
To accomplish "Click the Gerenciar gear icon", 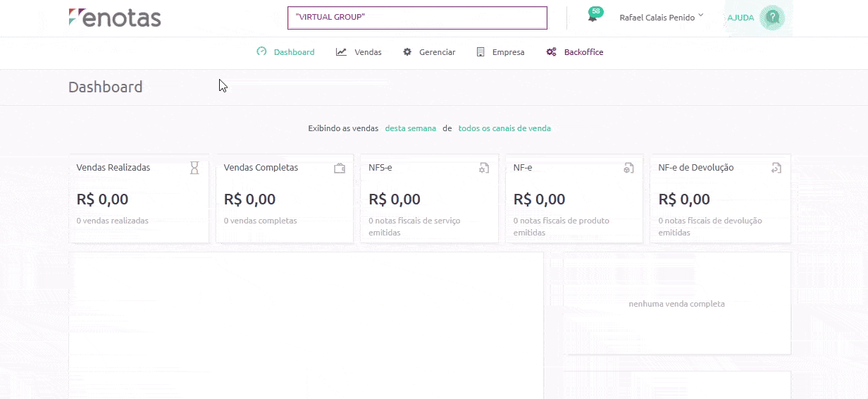I will (407, 52).
